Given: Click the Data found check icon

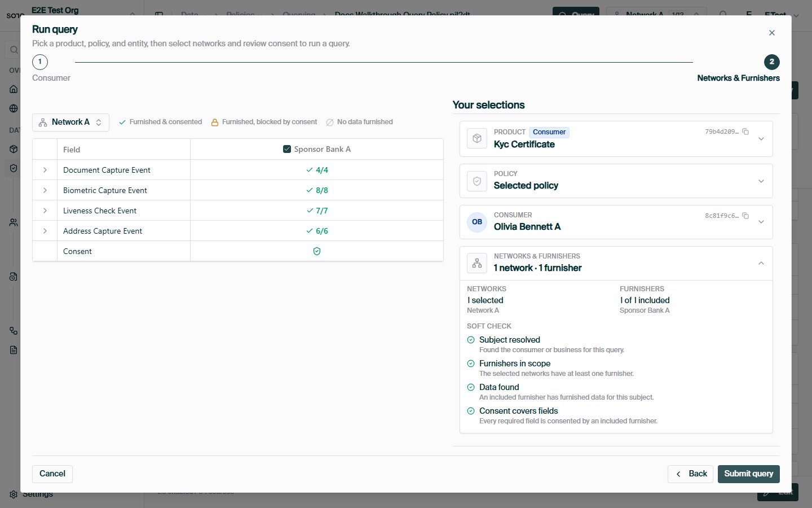Looking at the screenshot, I should (x=471, y=387).
